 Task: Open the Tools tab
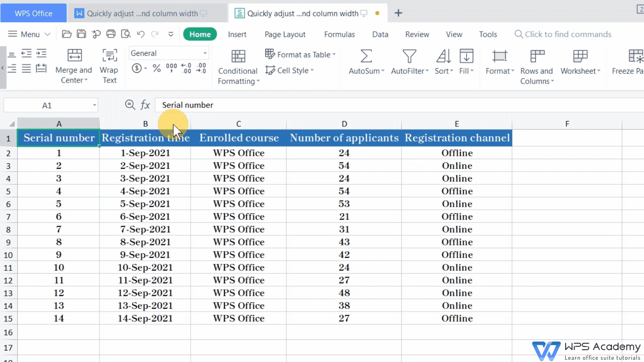coord(488,34)
